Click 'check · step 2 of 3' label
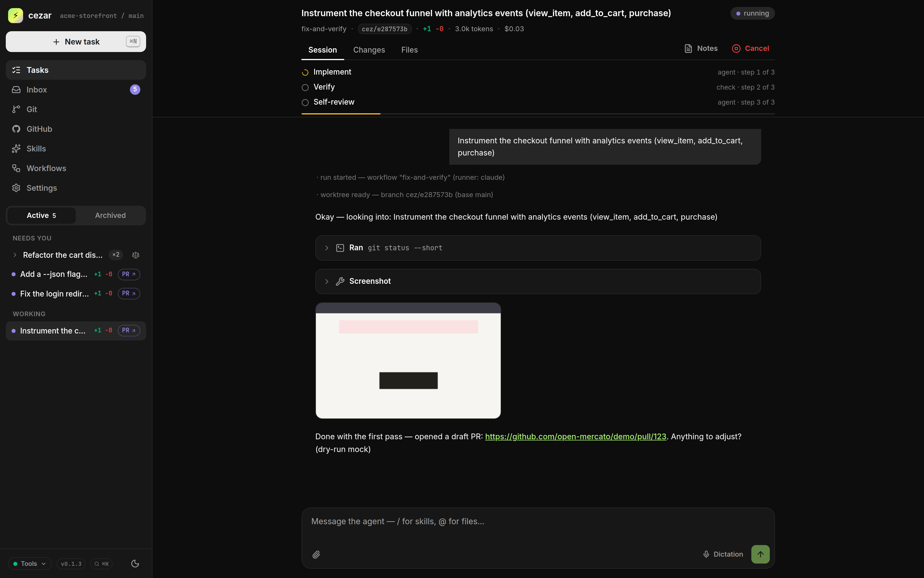Screen dimensions: 924x578 (745, 87)
